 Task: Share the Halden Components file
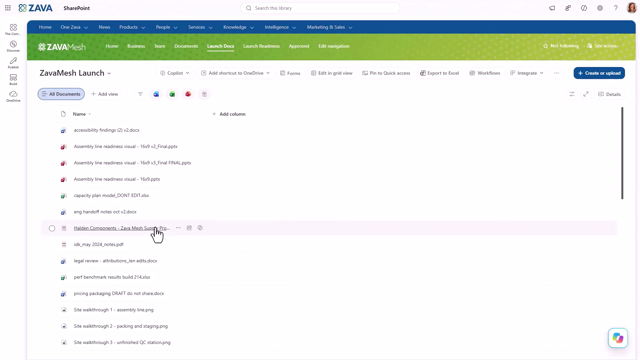pyautogui.click(x=189, y=228)
